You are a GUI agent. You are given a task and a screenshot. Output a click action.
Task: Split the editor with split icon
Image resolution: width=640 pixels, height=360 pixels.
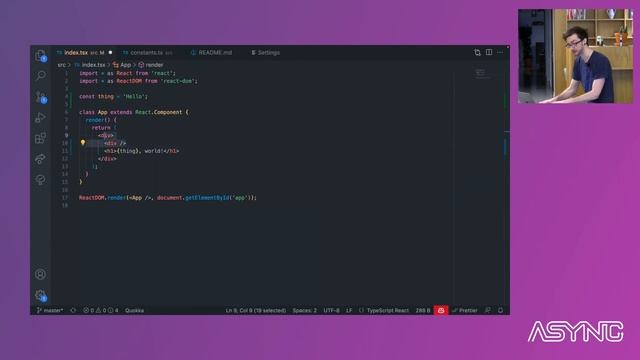point(489,52)
